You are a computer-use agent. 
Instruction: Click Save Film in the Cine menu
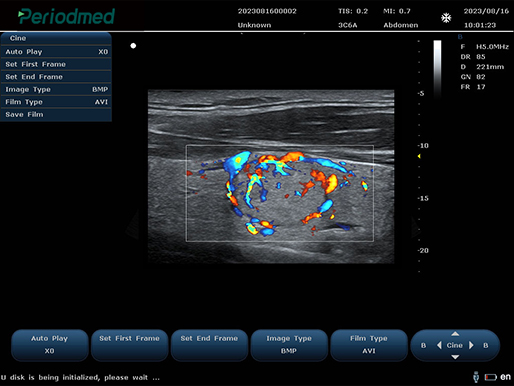pyautogui.click(x=56, y=115)
